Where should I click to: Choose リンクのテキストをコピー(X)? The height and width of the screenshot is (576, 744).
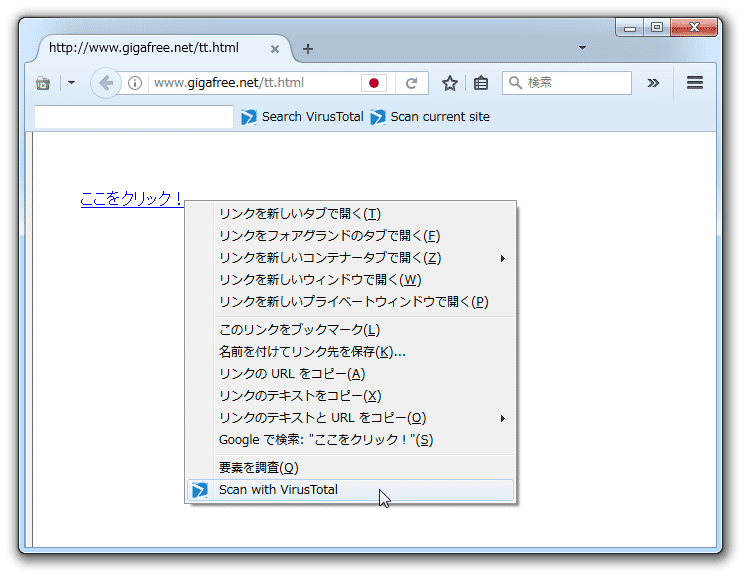pyautogui.click(x=350, y=396)
